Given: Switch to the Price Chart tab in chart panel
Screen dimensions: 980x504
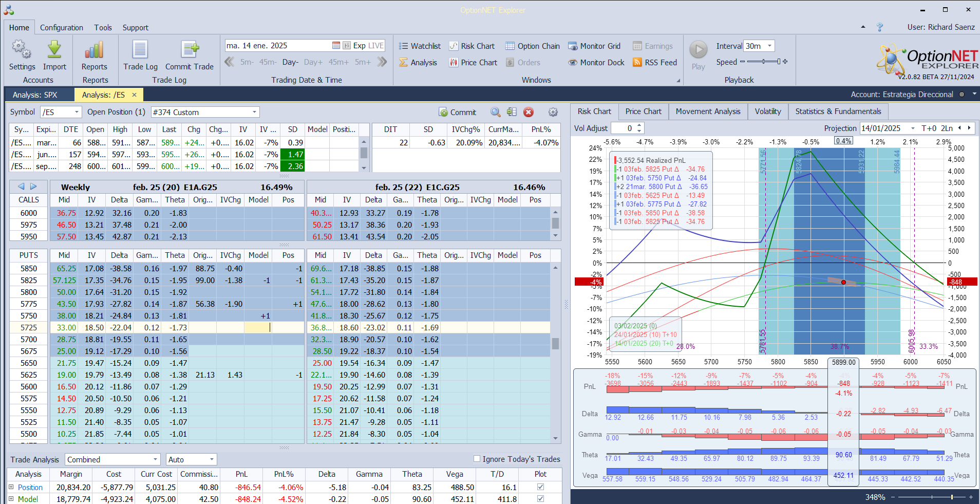Looking at the screenshot, I should 643,111.
